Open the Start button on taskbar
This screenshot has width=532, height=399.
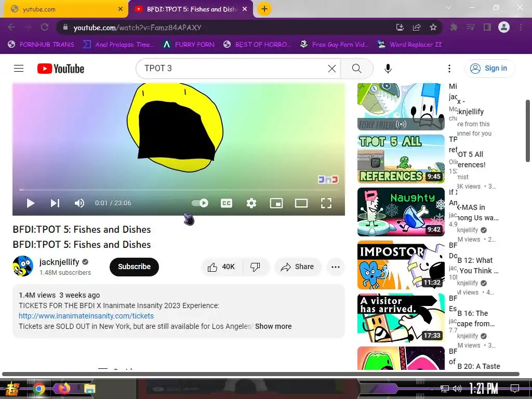tap(12, 389)
